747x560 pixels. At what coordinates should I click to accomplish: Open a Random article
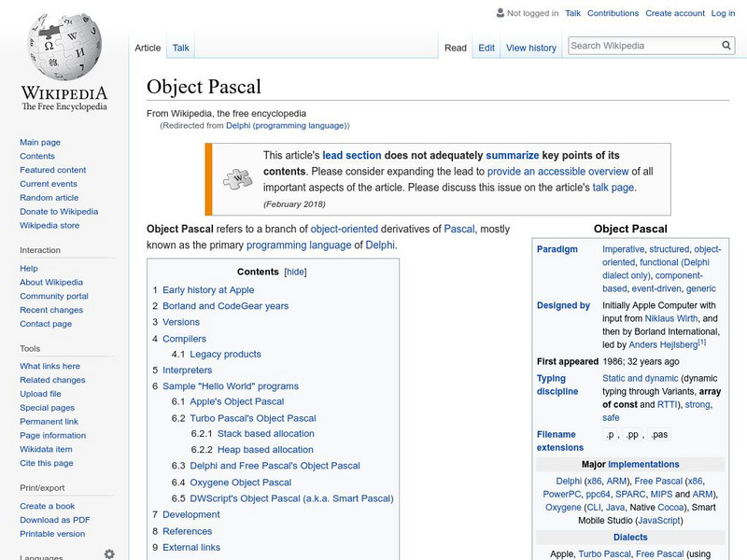[49, 197]
